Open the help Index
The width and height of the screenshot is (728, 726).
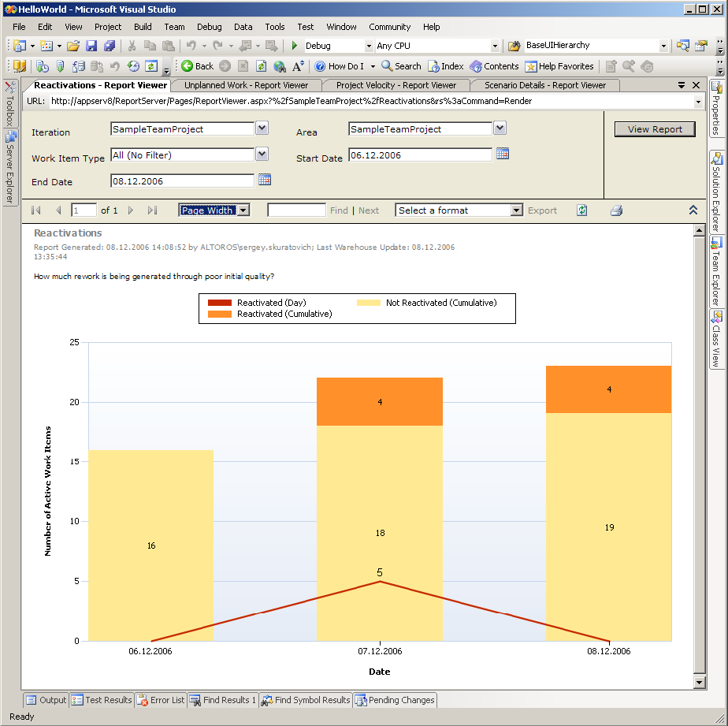(446, 66)
